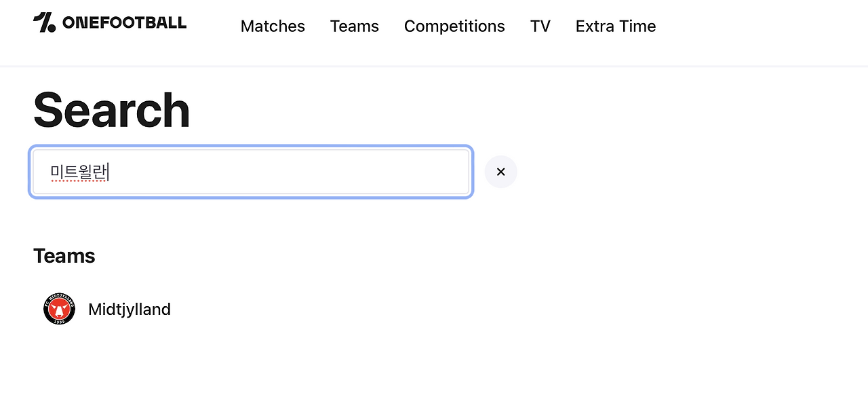Go home via the ONEFOOTBALL wordmark

pyautogui.click(x=124, y=22)
